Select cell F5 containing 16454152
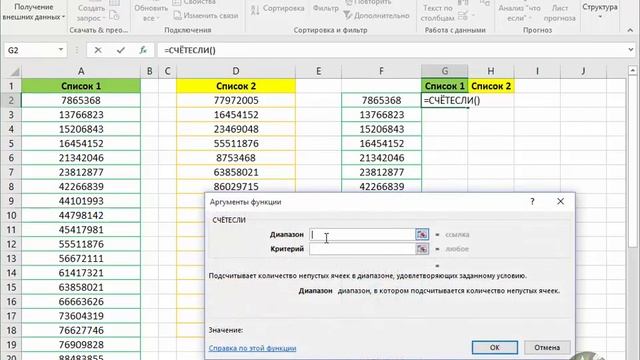 [x=381, y=144]
